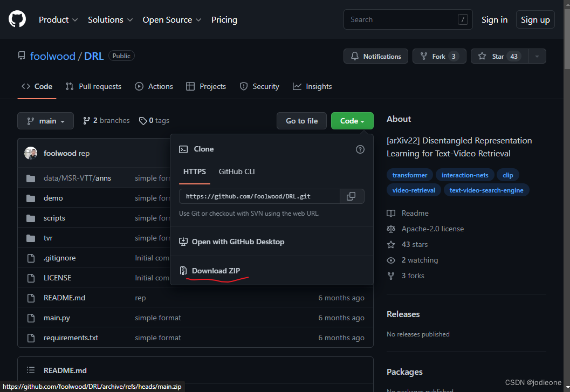570x392 pixels.
Task: Click the interaction-nets topic tag
Action: coord(465,175)
